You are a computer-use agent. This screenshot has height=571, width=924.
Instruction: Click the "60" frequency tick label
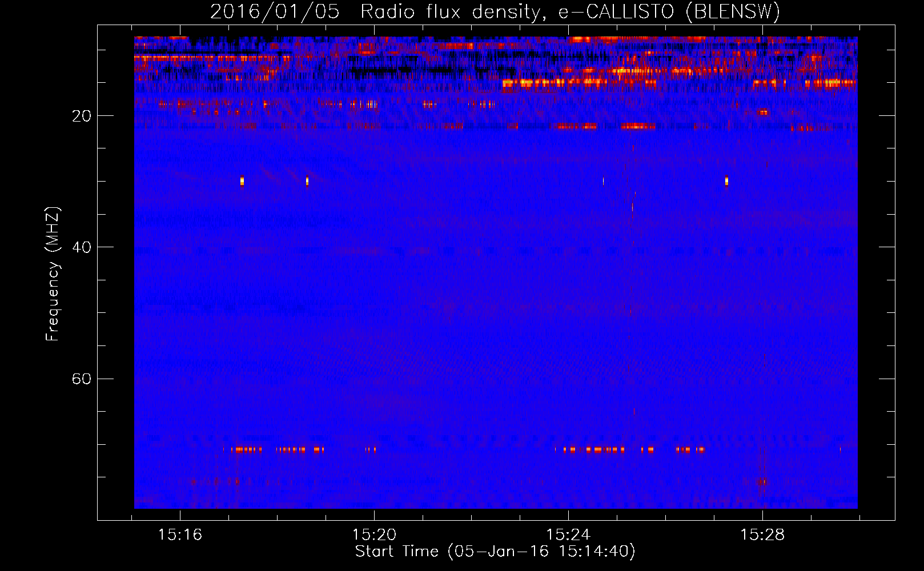(x=82, y=379)
